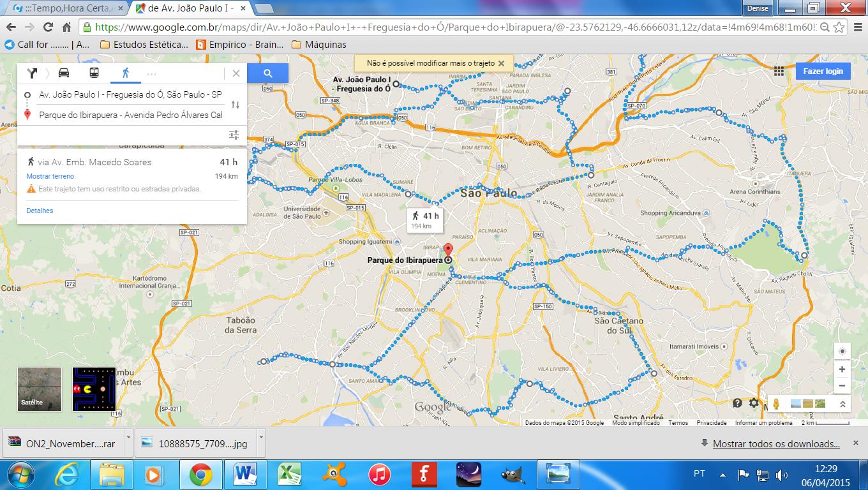Viewport: 868px width, 490px height.
Task: Open Google Maps settings gear icon
Action: [x=754, y=403]
